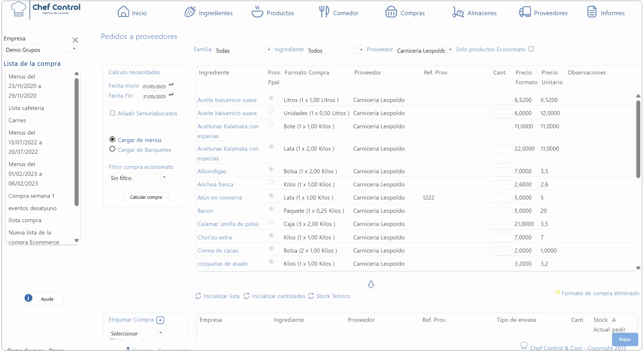The height and width of the screenshot is (351, 644).
Task: Click the Informes document icon
Action: click(x=592, y=12)
